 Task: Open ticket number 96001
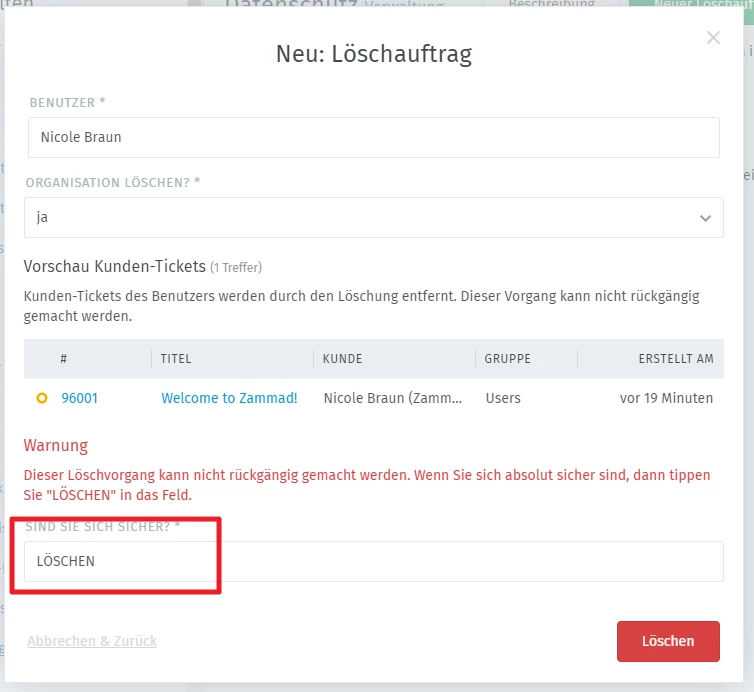(80, 398)
